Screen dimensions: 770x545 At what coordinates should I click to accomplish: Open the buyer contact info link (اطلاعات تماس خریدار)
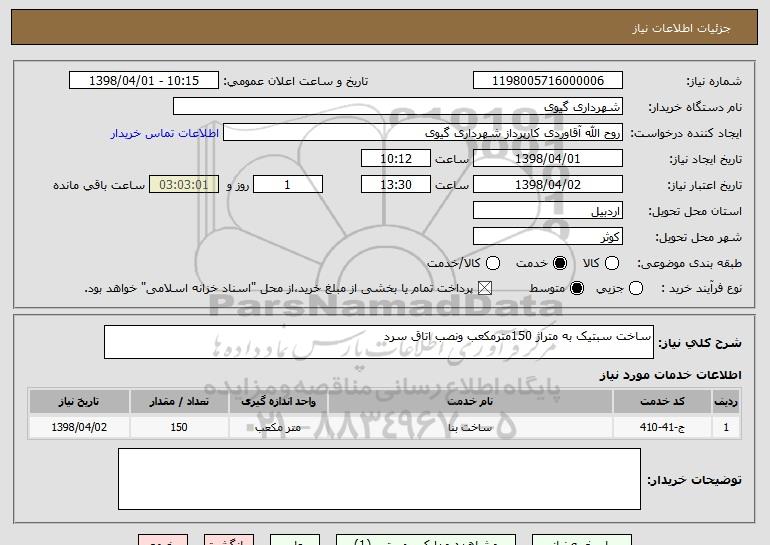165,133
